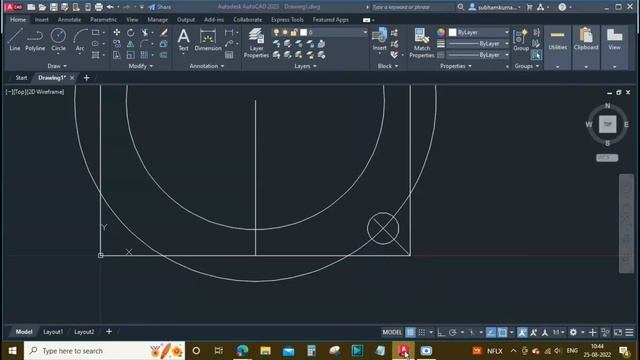
Task: Toggle snap mode in status bar
Action: pyautogui.click(x=422, y=332)
